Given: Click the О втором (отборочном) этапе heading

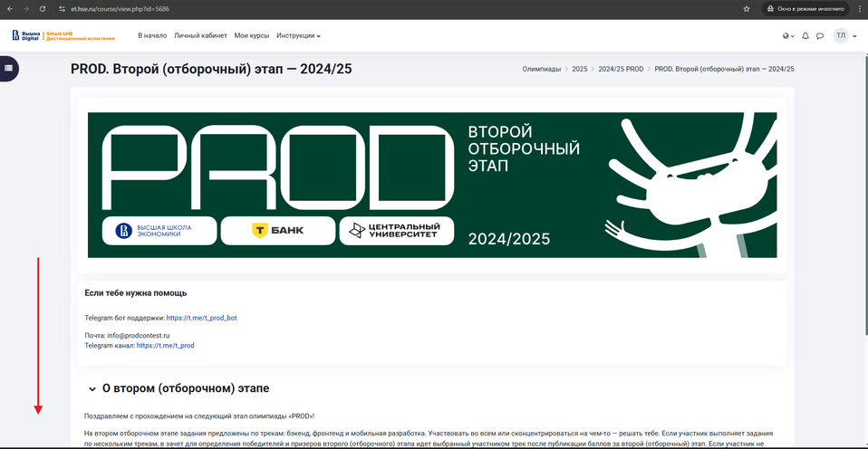Looking at the screenshot, I should click(x=186, y=388).
